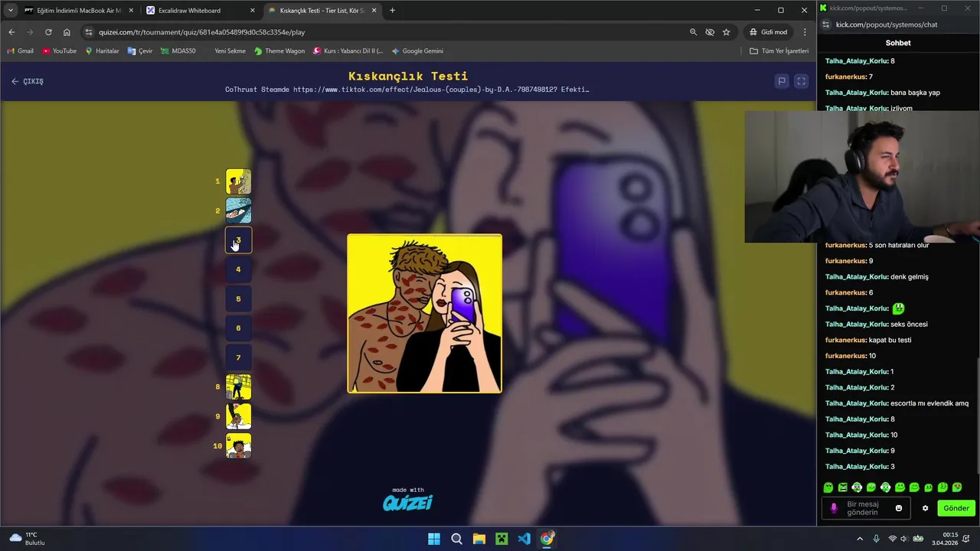
Task: Open chat settings gear icon
Action: 925,508
